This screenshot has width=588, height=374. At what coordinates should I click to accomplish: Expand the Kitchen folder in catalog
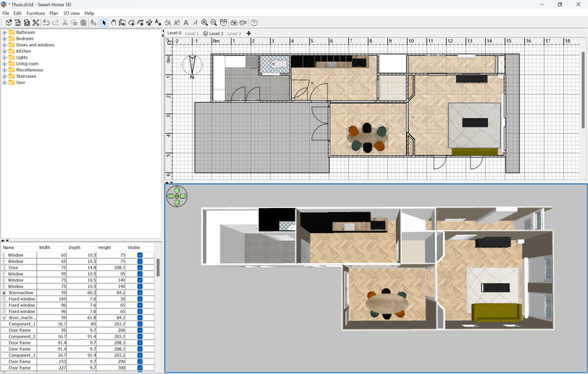pos(4,51)
